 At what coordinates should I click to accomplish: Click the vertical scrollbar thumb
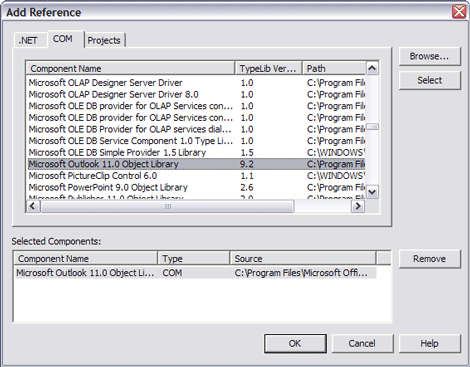[x=372, y=127]
